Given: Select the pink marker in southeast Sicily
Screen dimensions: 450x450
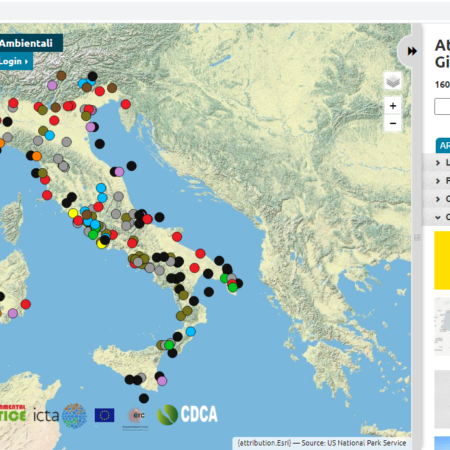Looking at the screenshot, I should tap(162, 381).
